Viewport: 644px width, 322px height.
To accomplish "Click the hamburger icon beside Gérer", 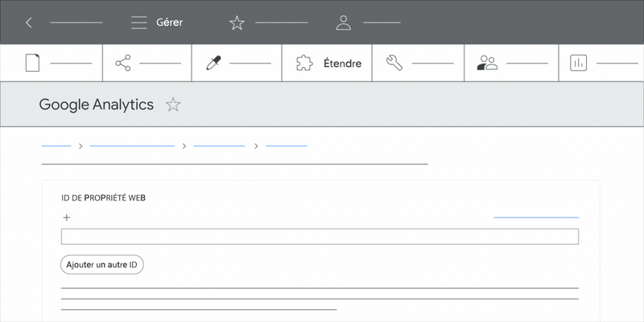I will click(x=138, y=23).
